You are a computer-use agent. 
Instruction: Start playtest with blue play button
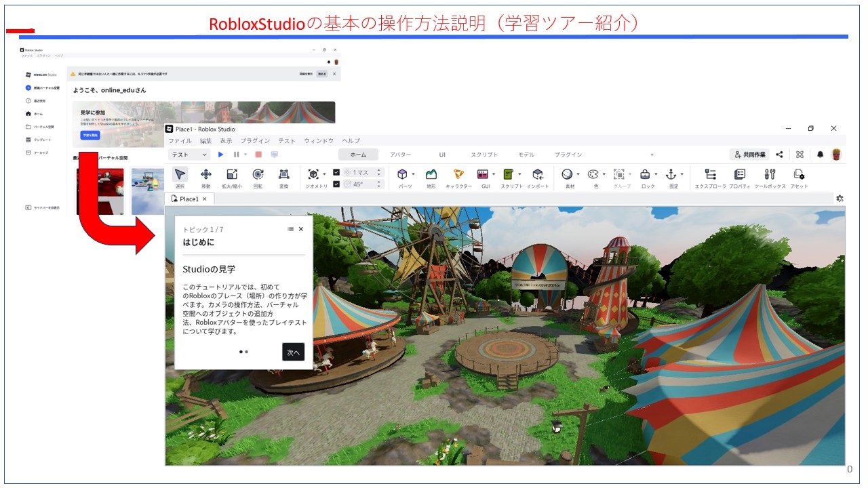(x=220, y=155)
